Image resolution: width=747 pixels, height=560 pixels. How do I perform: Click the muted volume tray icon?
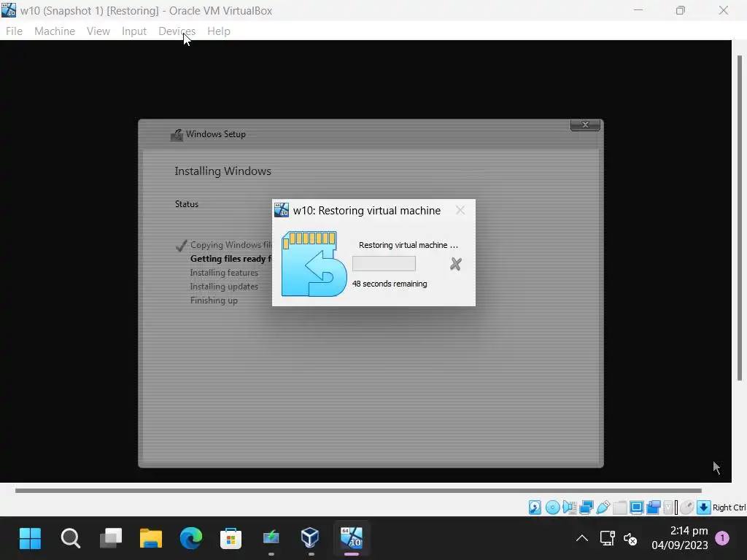coord(630,540)
